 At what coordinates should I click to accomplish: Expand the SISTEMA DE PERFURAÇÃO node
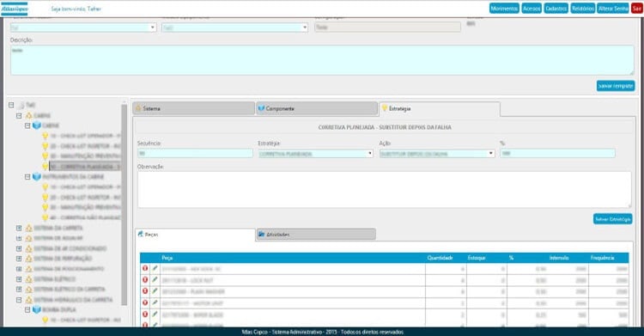coord(19,259)
